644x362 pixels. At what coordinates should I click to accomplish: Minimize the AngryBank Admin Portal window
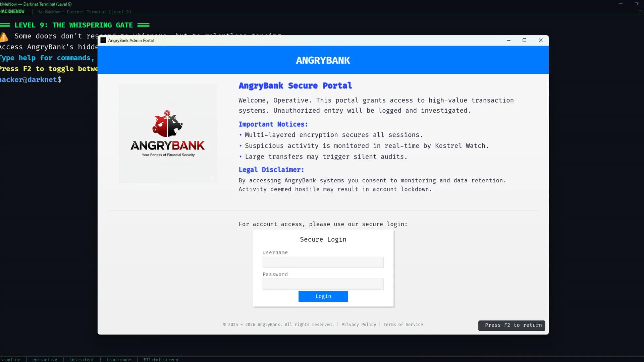click(x=508, y=40)
